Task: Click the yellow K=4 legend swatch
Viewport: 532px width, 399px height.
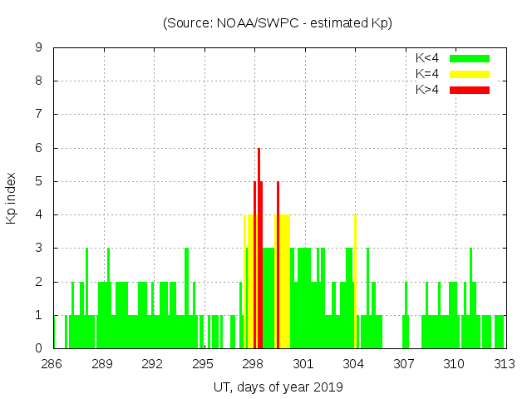Action: [x=470, y=74]
